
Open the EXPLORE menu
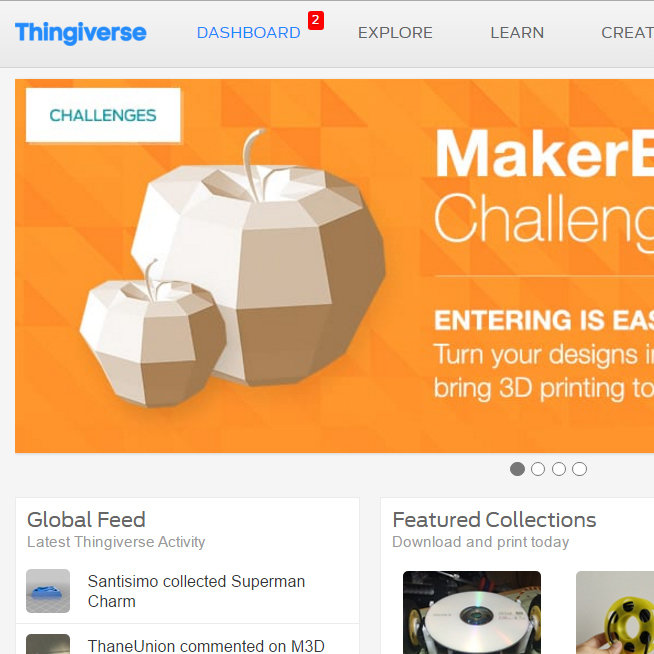[x=395, y=33]
